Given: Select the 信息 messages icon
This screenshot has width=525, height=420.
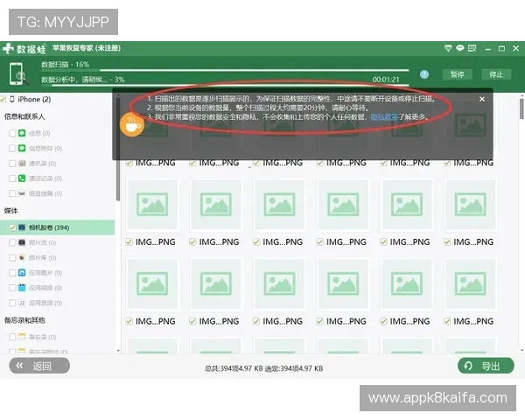Looking at the screenshot, I should coord(22,133).
